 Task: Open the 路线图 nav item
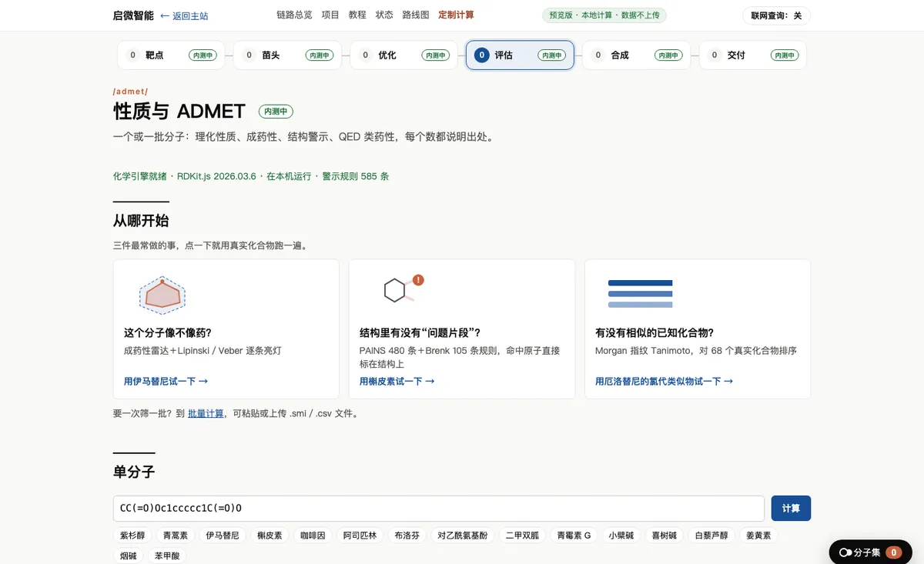tap(416, 15)
